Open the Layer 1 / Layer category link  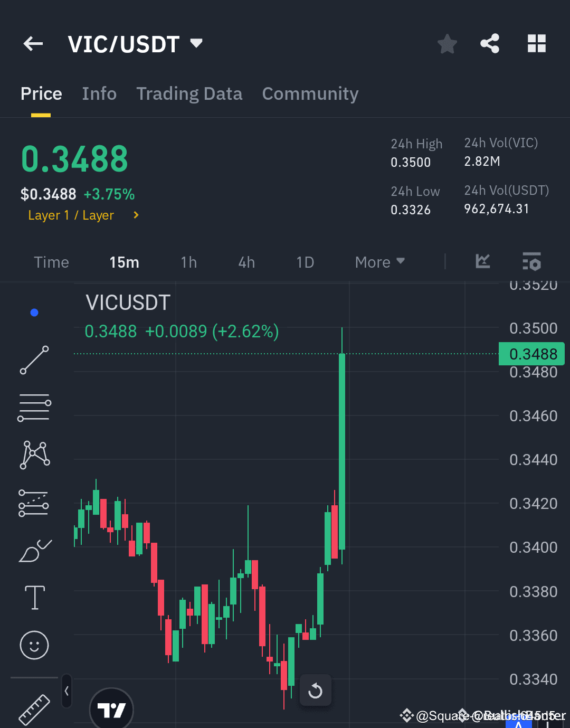point(71,215)
